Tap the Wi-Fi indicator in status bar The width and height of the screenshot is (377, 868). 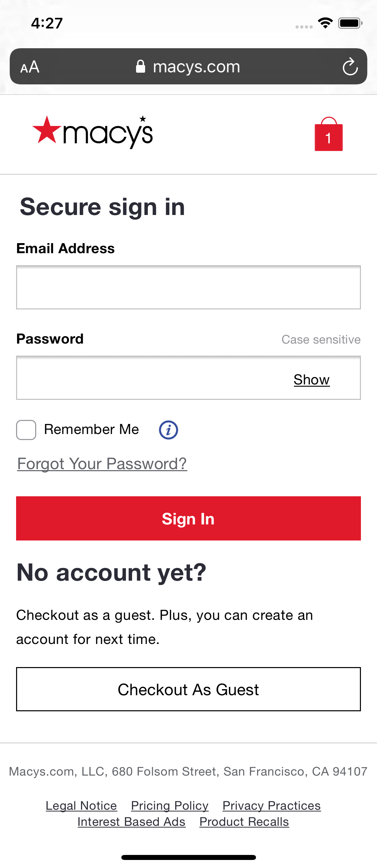(325, 23)
